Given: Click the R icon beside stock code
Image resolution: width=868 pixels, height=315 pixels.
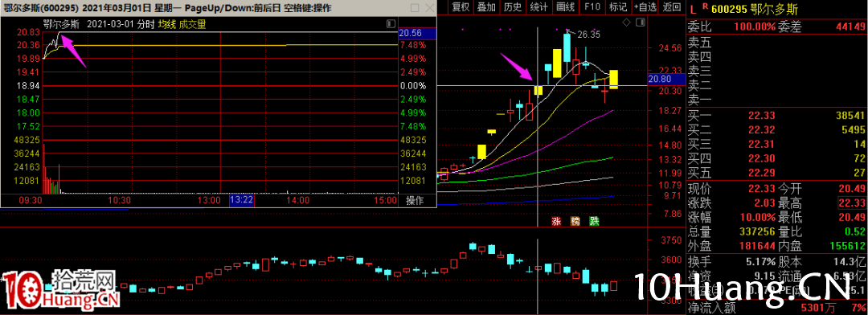Looking at the screenshot, I should (705, 6).
